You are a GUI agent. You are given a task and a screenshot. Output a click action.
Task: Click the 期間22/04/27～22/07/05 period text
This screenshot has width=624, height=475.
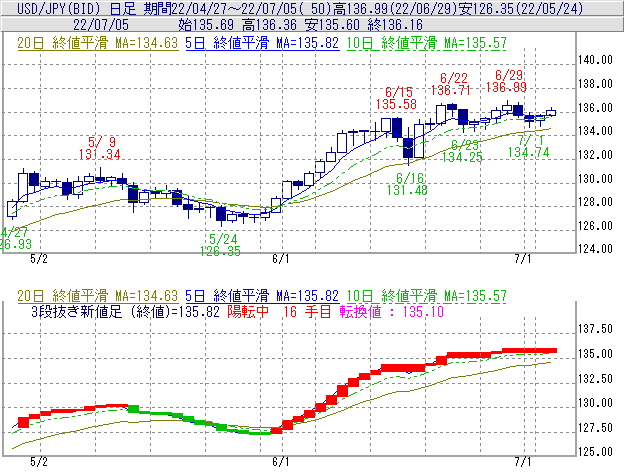tap(220, 8)
